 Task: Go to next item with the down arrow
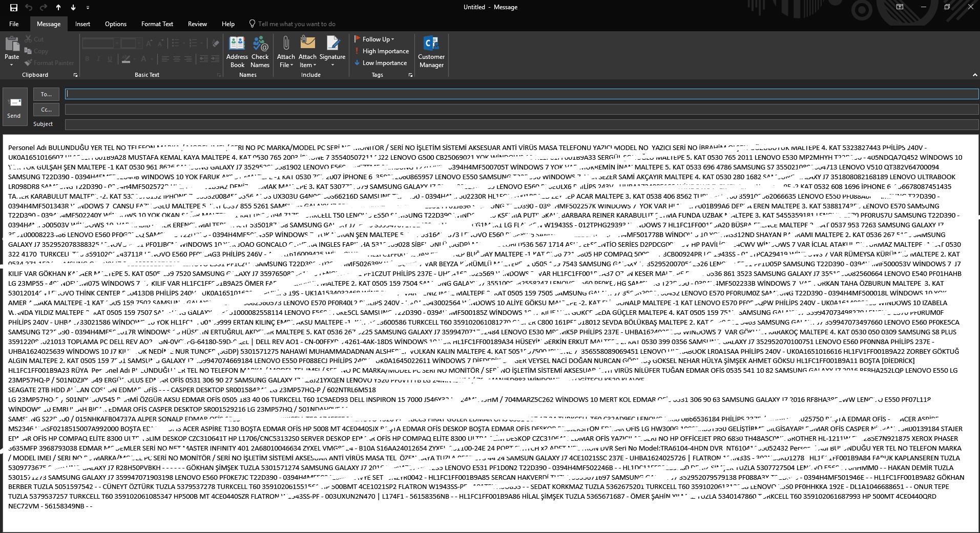coord(73,7)
